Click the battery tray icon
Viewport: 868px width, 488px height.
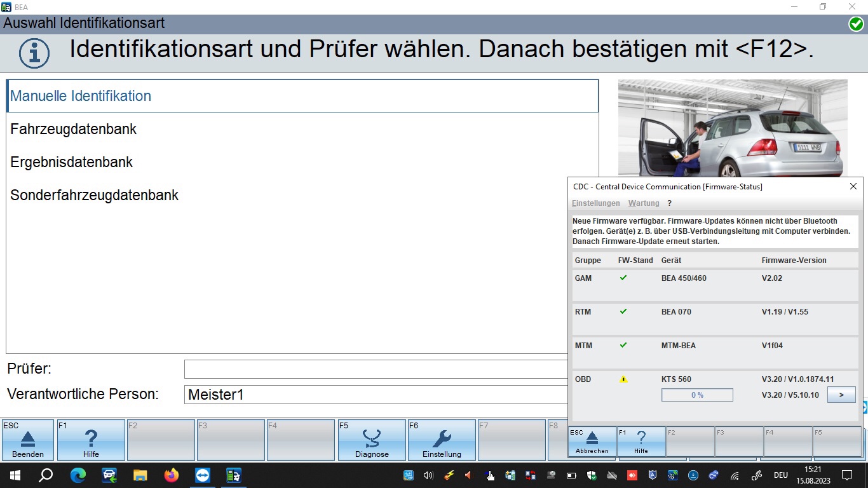click(x=571, y=475)
